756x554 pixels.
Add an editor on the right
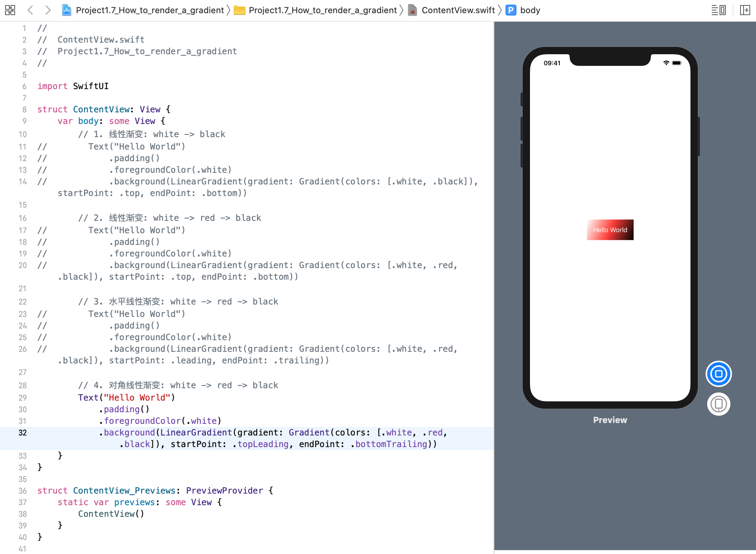click(x=745, y=10)
